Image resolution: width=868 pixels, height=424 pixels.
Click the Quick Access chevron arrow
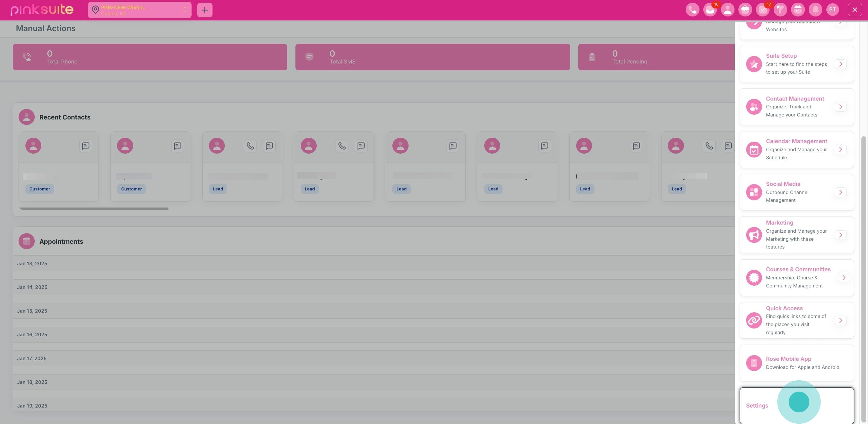click(840, 320)
